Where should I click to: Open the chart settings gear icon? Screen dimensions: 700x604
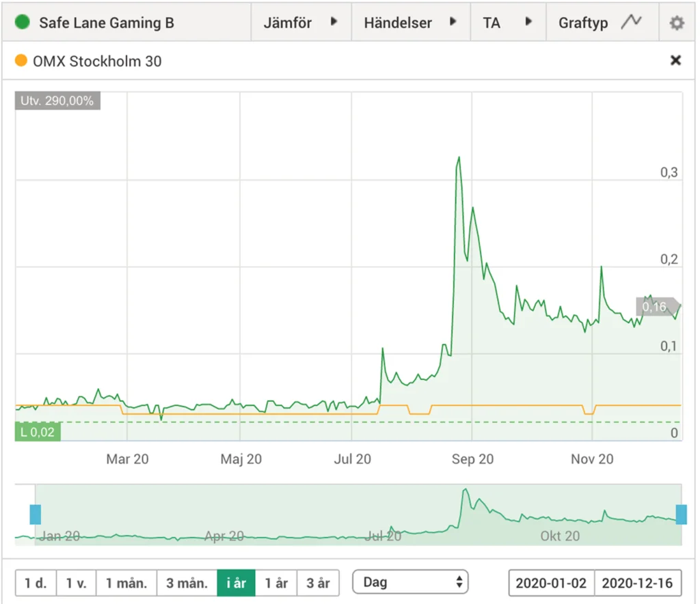(676, 23)
